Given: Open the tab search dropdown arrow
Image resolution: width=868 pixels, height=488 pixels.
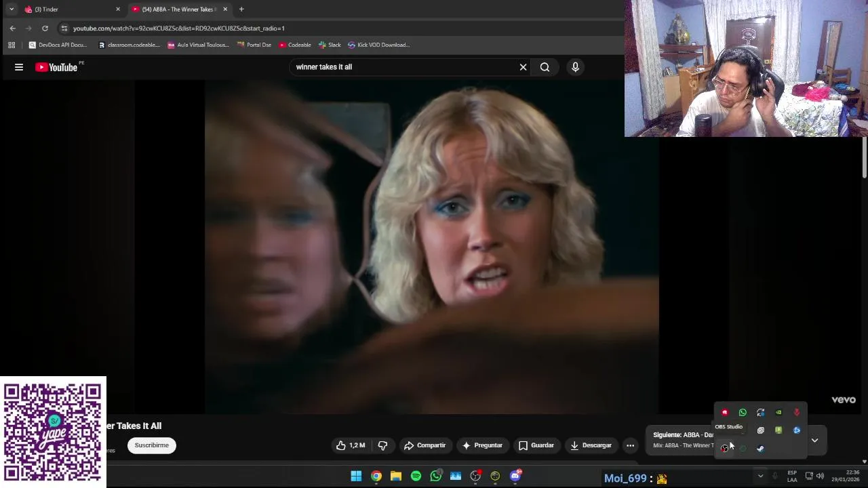Looking at the screenshot, I should click(x=12, y=9).
